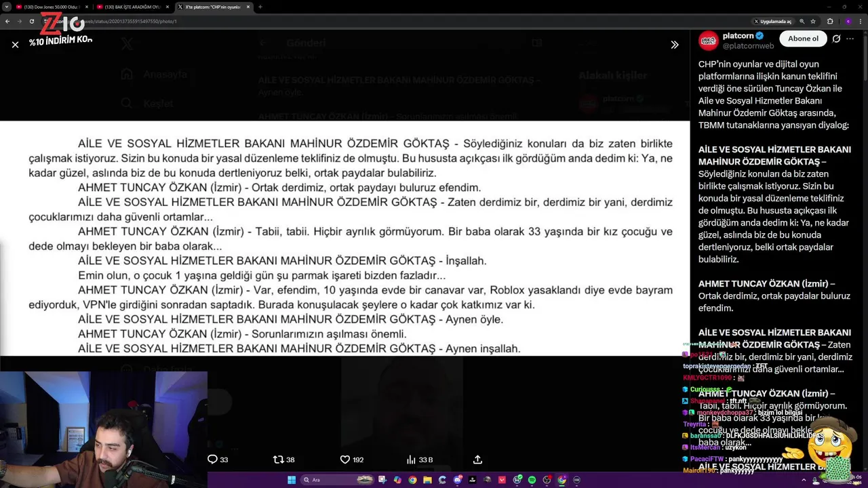Switch to Dow Jones 50.000 YouTube tab

tap(52, 7)
